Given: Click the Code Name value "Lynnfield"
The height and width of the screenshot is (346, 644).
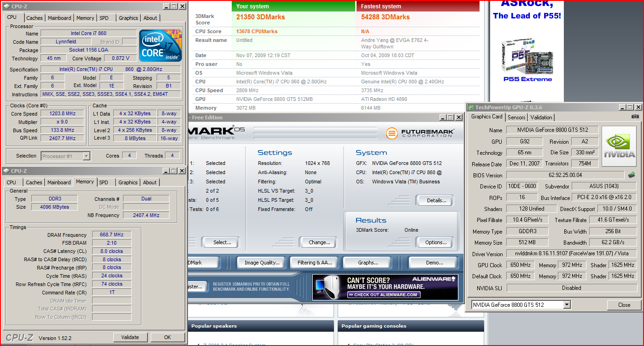Looking at the screenshot, I should coord(66,42).
